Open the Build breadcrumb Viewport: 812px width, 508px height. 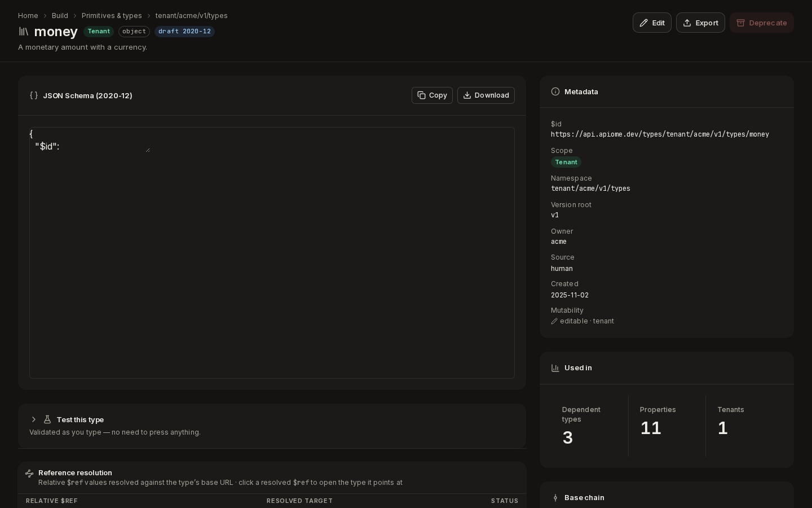coord(60,16)
